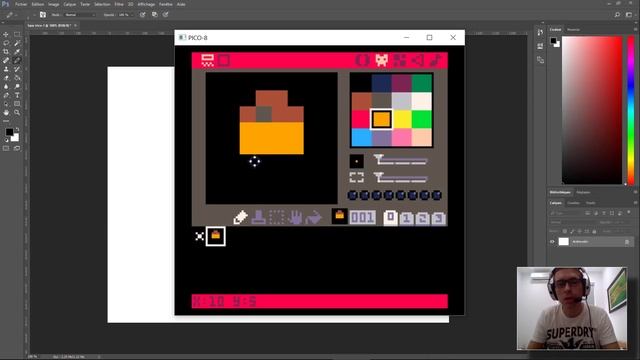Select the Crop tool
Screen dimensions: 640x360
tap(6, 51)
